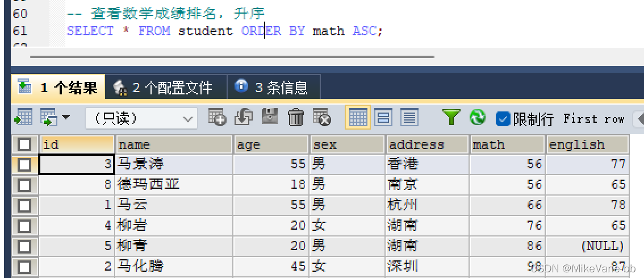Check the row checkbox for 德玛西亚
This screenshot has height=278, width=644.
[x=24, y=185]
